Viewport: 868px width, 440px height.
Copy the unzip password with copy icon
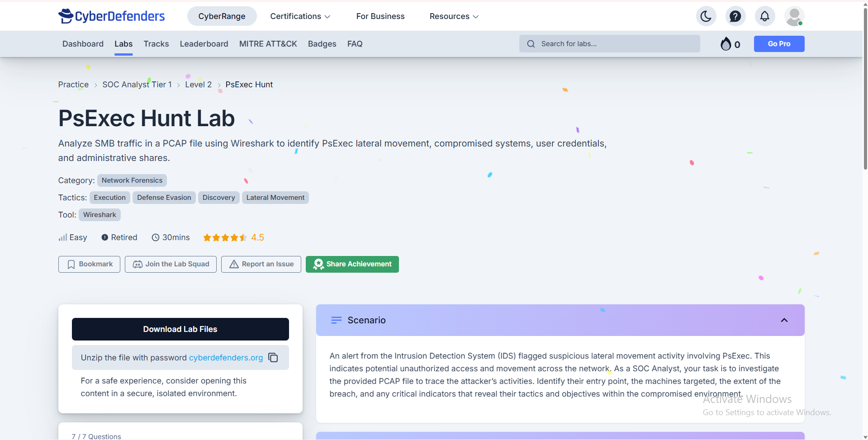(x=273, y=358)
